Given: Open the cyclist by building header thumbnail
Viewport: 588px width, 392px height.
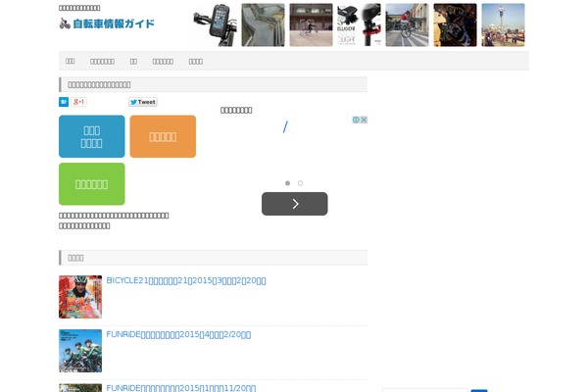Looking at the screenshot, I should click(311, 25).
